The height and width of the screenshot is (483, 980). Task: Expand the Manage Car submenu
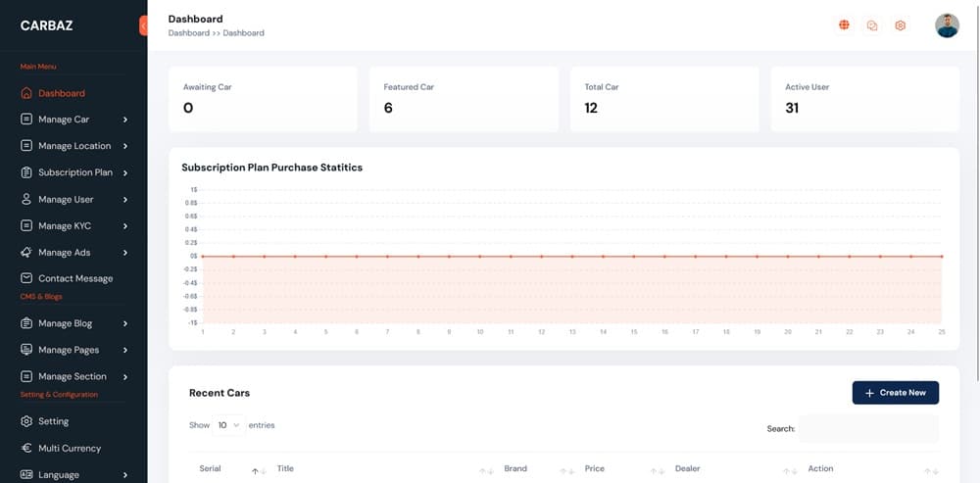125,120
